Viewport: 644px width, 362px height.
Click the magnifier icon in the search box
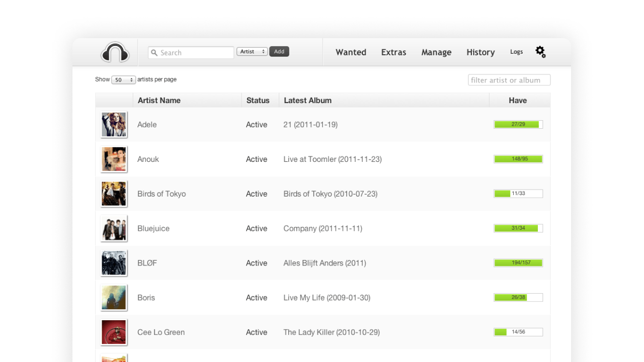coord(154,53)
